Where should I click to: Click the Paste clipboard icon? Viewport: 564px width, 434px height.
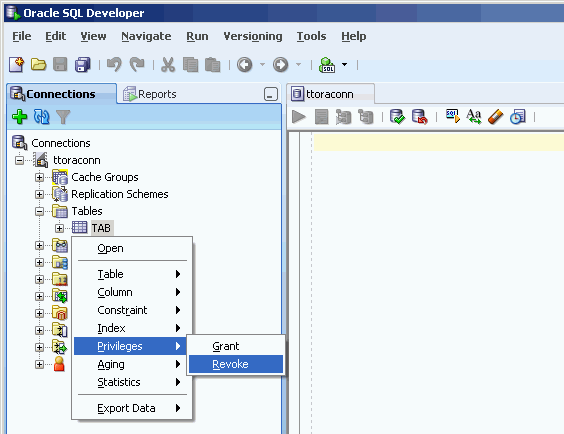213,65
